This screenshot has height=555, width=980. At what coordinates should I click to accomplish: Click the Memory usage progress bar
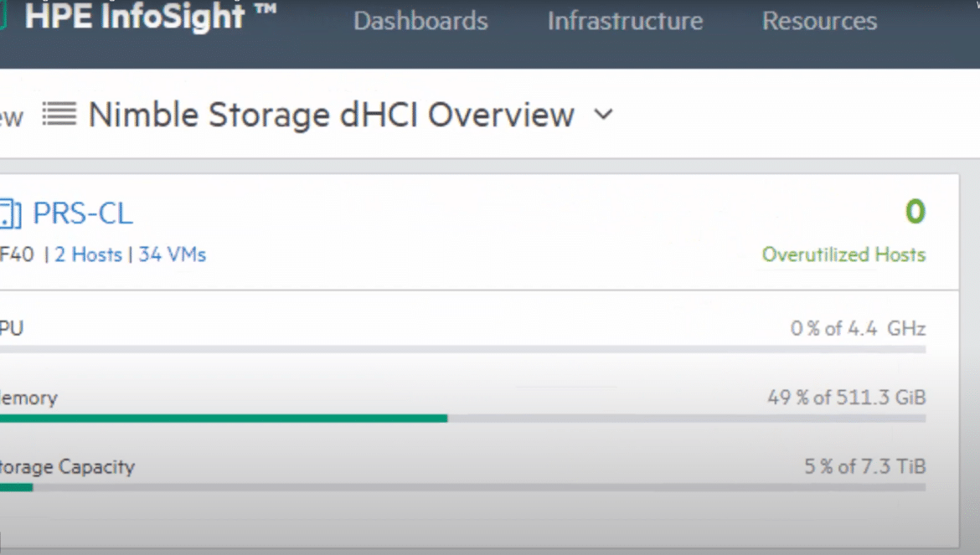462,419
